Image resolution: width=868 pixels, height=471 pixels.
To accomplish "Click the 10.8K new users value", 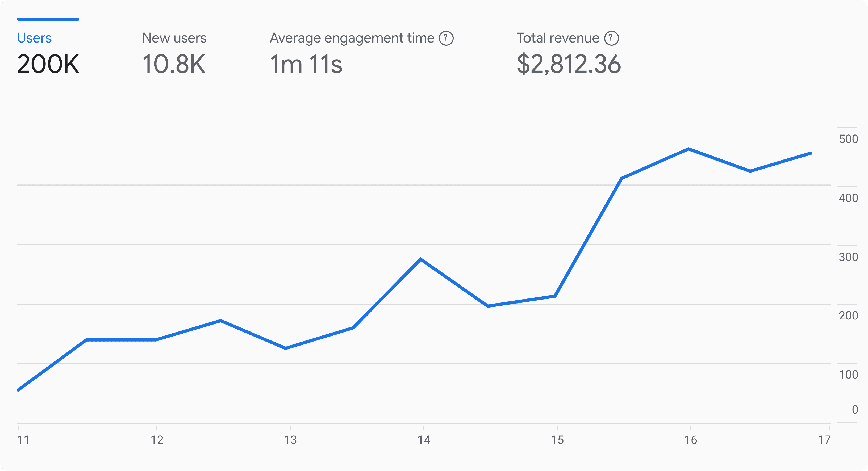I will 174,64.
